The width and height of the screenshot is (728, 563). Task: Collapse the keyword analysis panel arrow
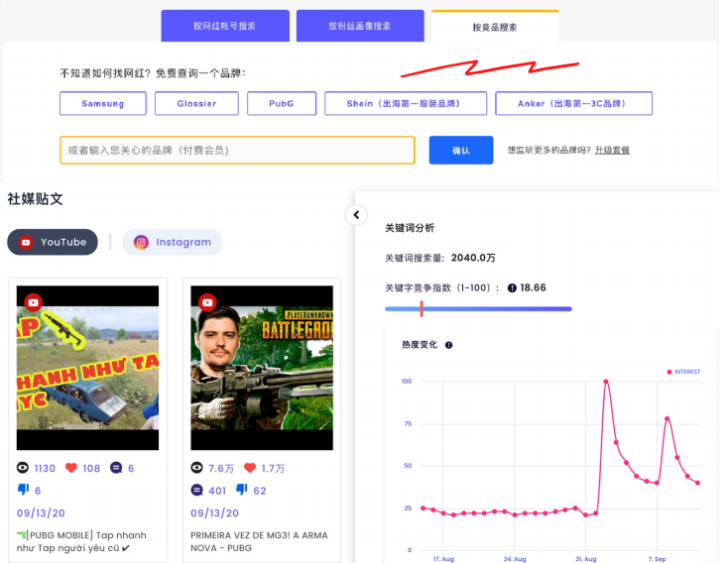(x=356, y=215)
